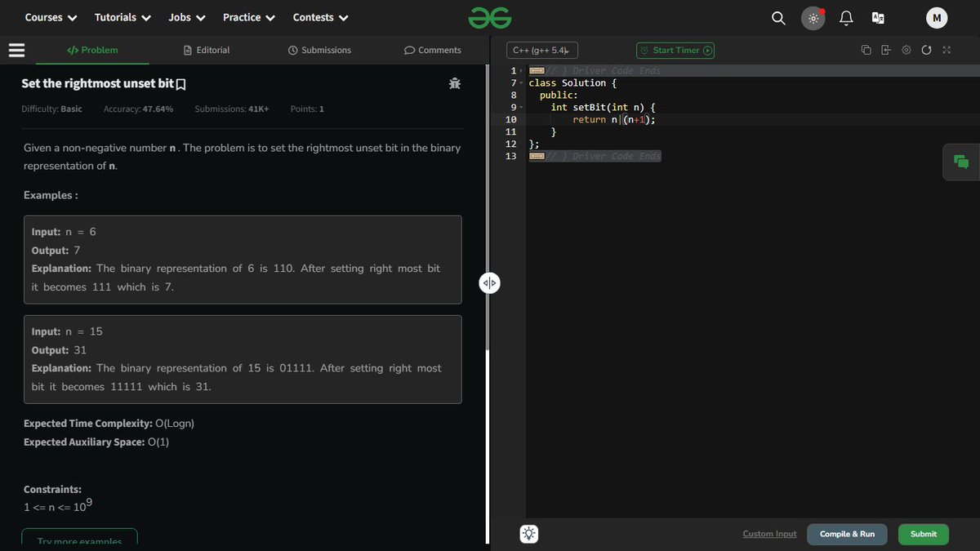
Task: Click Compile & Run button
Action: tap(847, 534)
